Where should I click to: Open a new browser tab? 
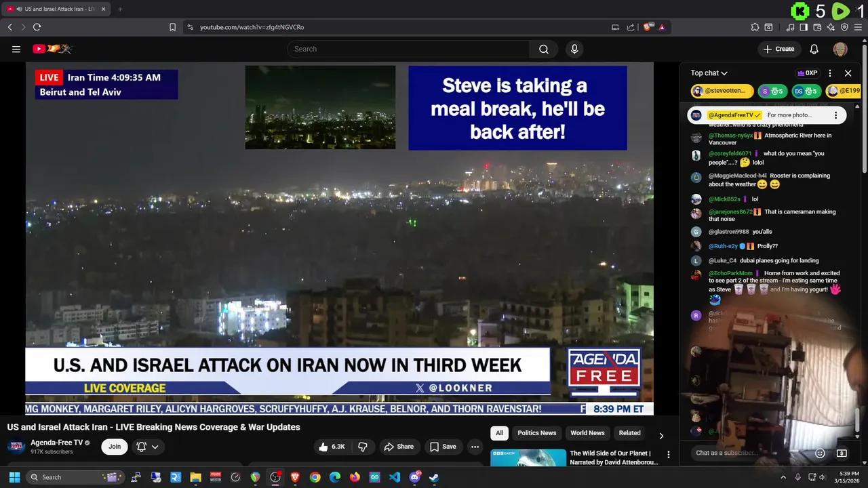[x=120, y=9]
